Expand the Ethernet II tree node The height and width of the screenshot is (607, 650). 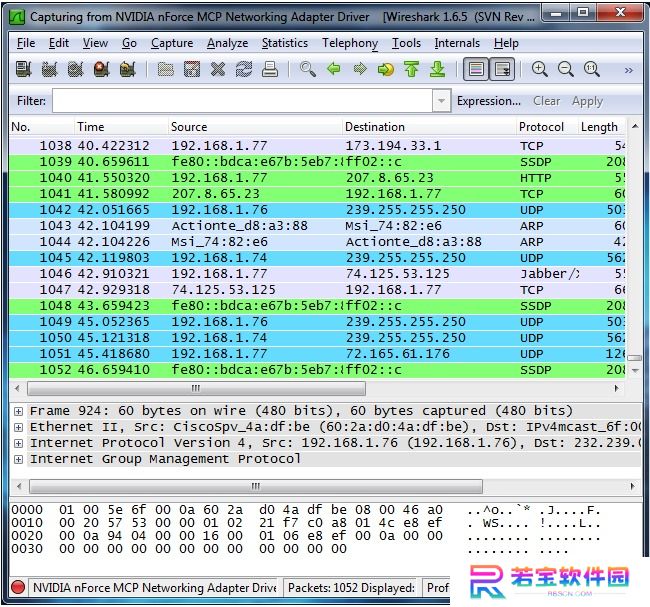[x=18, y=427]
